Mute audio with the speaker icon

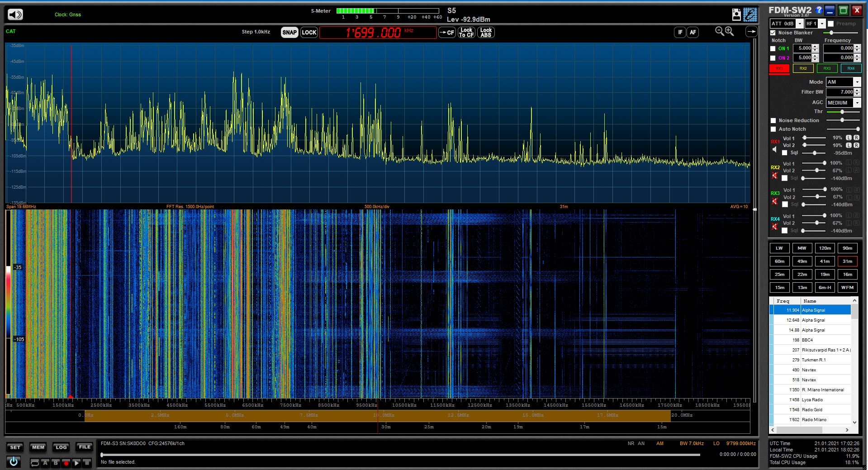click(15, 14)
